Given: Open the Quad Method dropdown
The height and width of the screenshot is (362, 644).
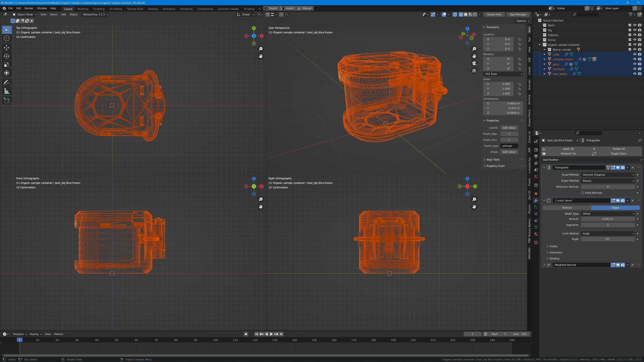Looking at the screenshot, I should (608, 175).
